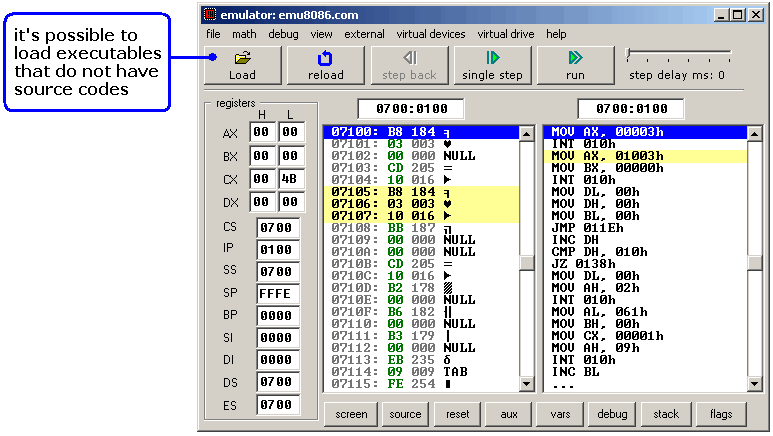This screenshot has height=436, width=773.
Task: Adjust the step delay slider
Action: (628, 55)
